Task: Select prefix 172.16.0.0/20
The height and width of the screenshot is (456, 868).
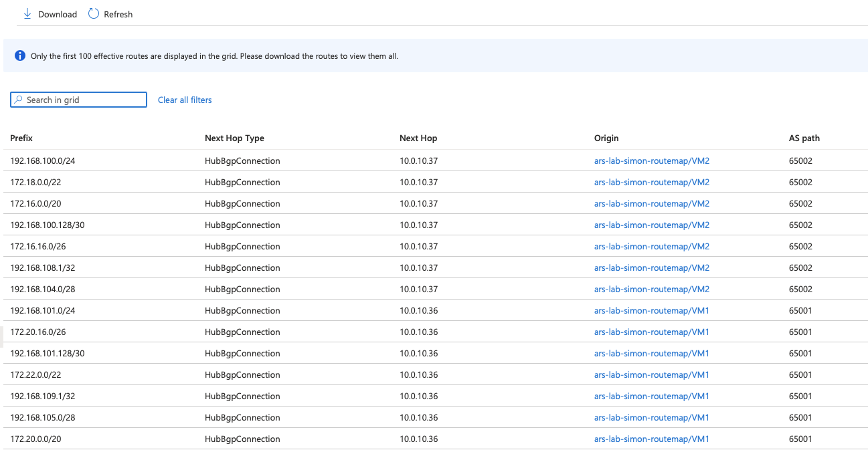Action: [35, 203]
